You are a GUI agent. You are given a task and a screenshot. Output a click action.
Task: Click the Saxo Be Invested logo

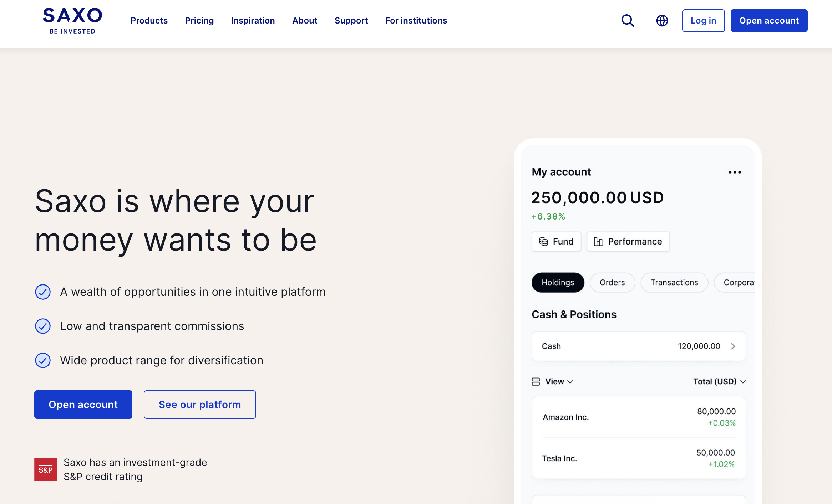point(72,21)
